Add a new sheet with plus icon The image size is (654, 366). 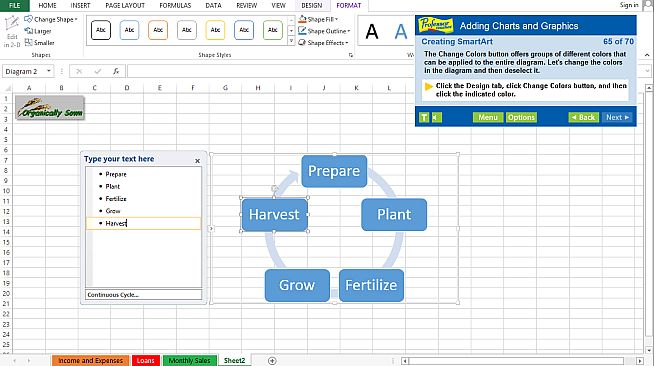tap(272, 361)
